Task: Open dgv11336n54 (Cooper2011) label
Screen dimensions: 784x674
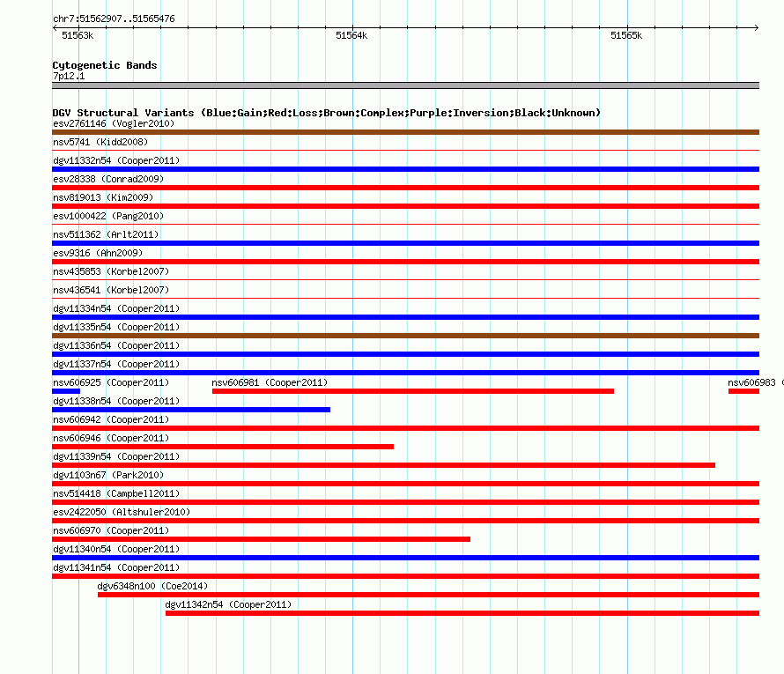Action: 116,345
